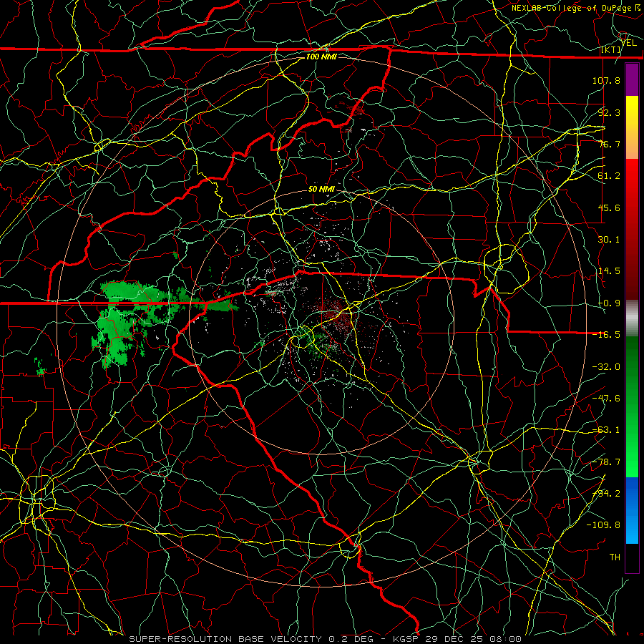The width and height of the screenshot is (644, 644).
Task: Click the 107.8 velocity scale value
Action: click(x=606, y=80)
